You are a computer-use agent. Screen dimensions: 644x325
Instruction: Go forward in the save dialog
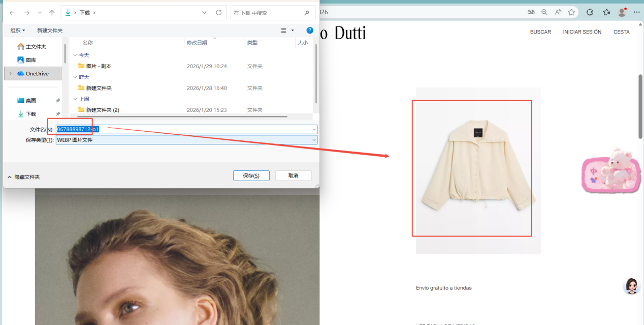click(x=27, y=12)
